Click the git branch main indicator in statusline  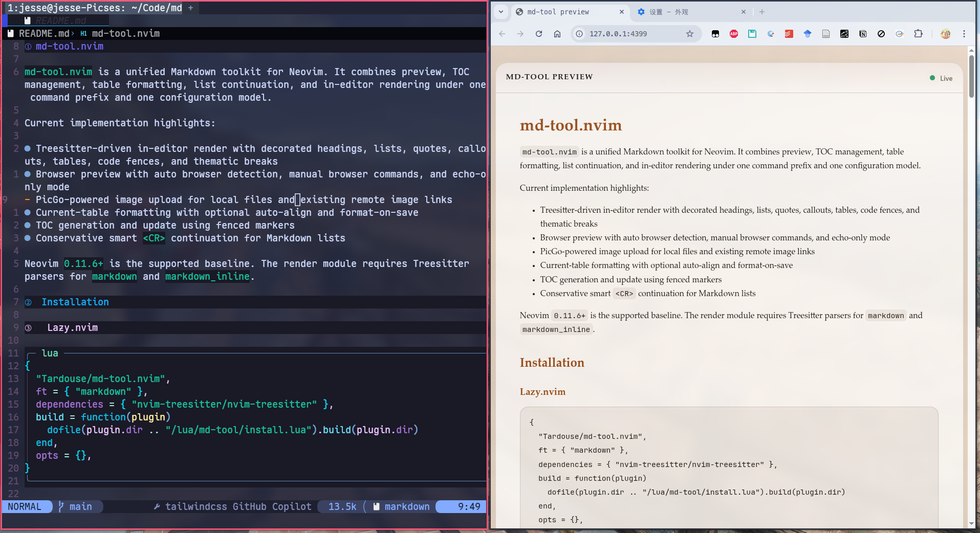coord(78,506)
